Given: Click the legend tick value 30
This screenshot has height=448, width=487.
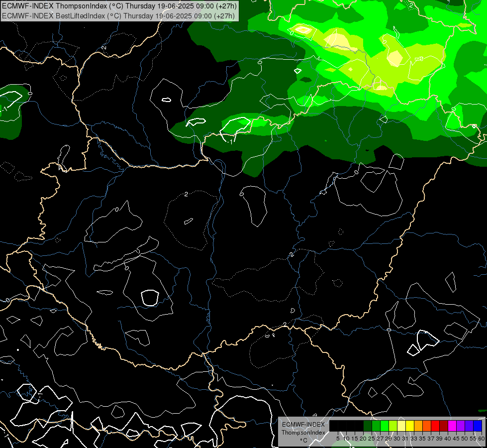Looking at the screenshot, I should (x=397, y=439).
